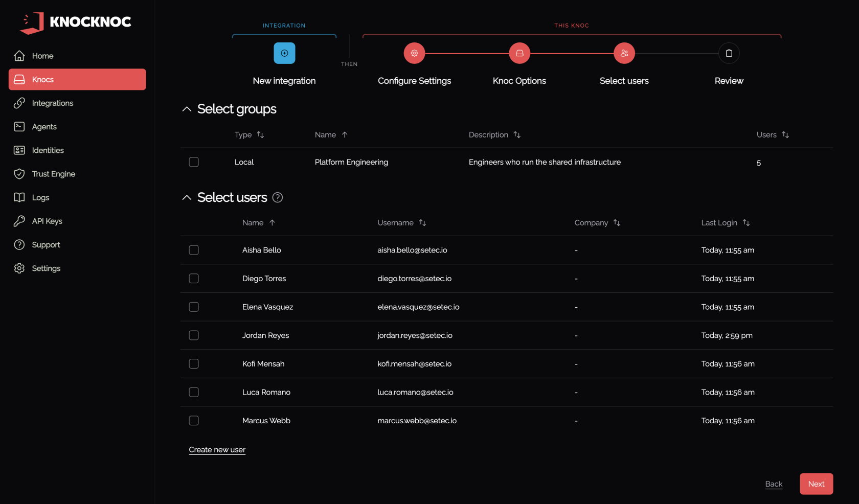Image resolution: width=859 pixels, height=504 pixels.
Task: Sort users by Company column arrows
Action: [x=617, y=222]
